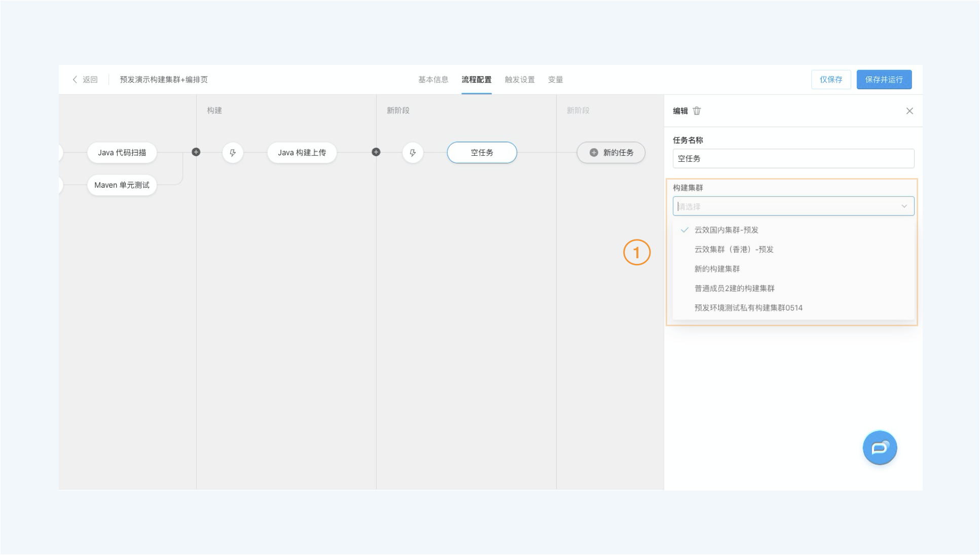Go back via 返回 link
Screen dimensions: 980x555
click(90, 80)
